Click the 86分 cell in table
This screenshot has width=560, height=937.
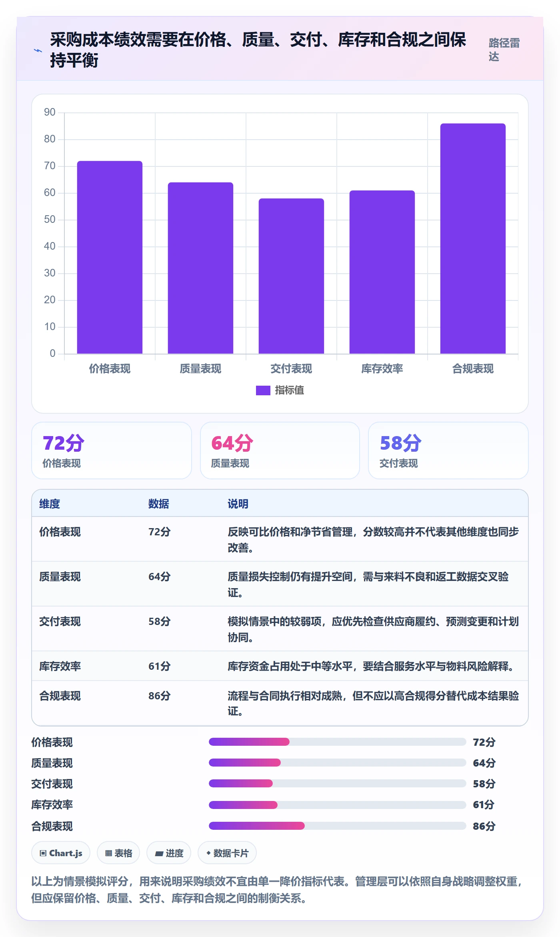click(160, 696)
